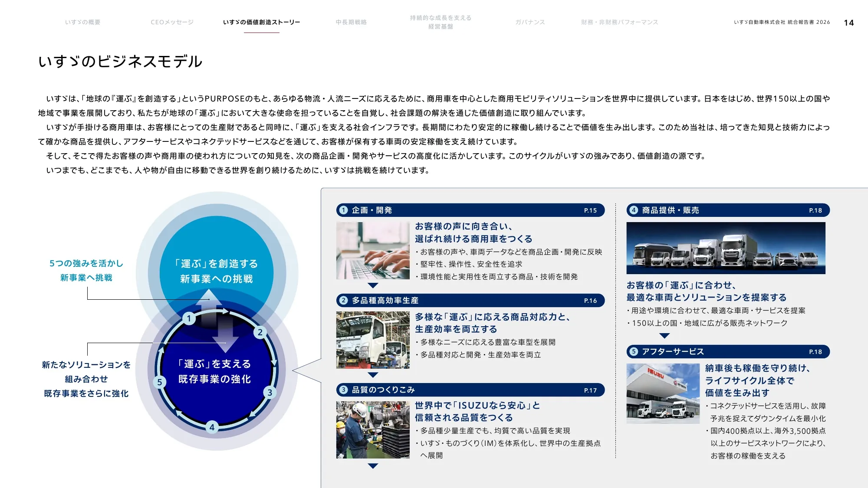The width and height of the screenshot is (868, 488).
Task: Click the 商品提供・販売 P.18 header bar
Action: point(728,210)
